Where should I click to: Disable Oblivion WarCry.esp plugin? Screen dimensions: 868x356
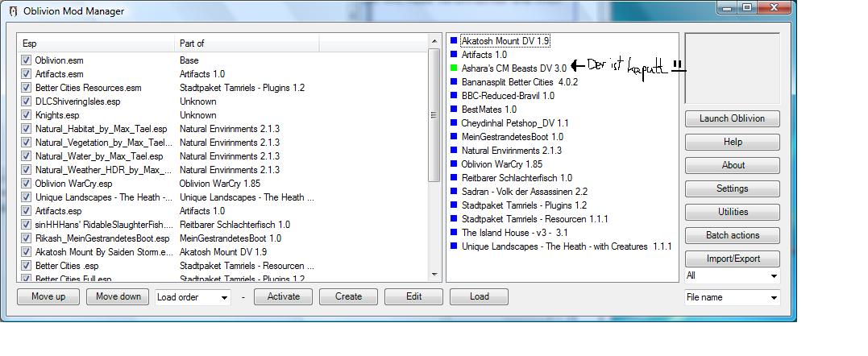tap(26, 183)
